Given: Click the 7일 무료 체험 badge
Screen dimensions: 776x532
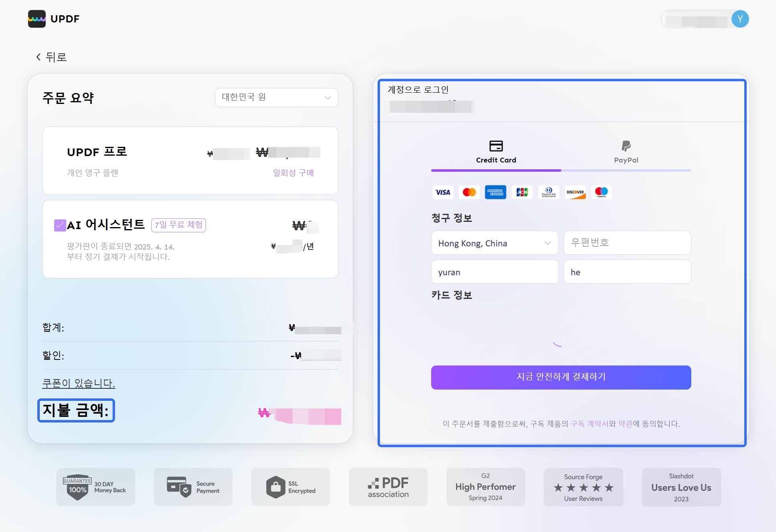Looking at the screenshot, I should tap(179, 225).
